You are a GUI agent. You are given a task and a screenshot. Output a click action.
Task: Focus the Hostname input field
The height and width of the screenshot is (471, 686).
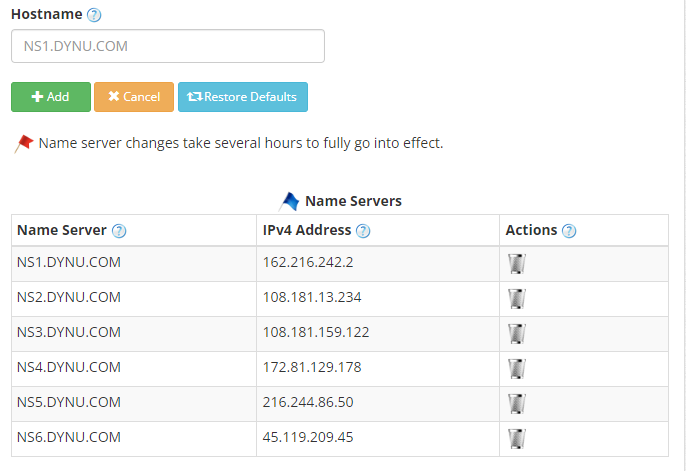(168, 46)
